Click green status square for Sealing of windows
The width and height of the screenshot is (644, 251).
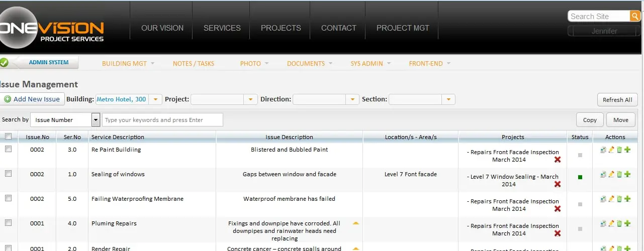pyautogui.click(x=580, y=177)
